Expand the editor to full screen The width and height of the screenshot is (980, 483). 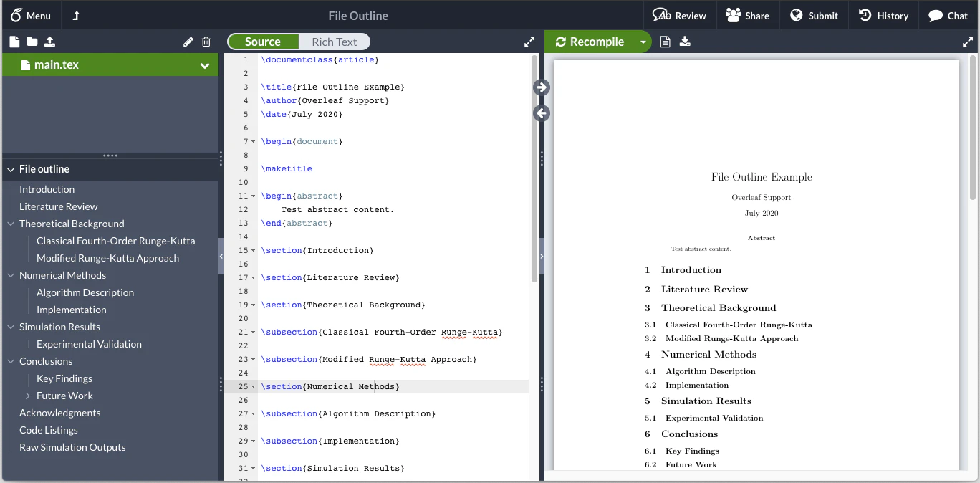tap(529, 42)
